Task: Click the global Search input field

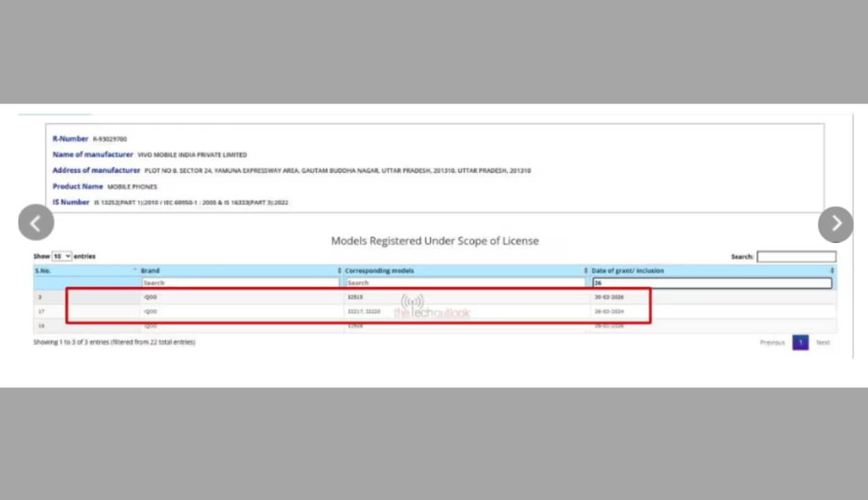Action: tap(796, 257)
